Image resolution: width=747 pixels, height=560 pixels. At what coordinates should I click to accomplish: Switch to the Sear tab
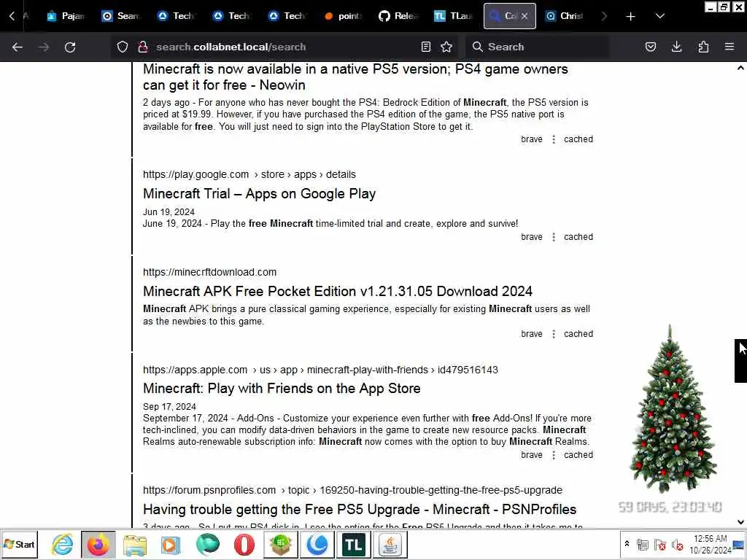tap(121, 16)
